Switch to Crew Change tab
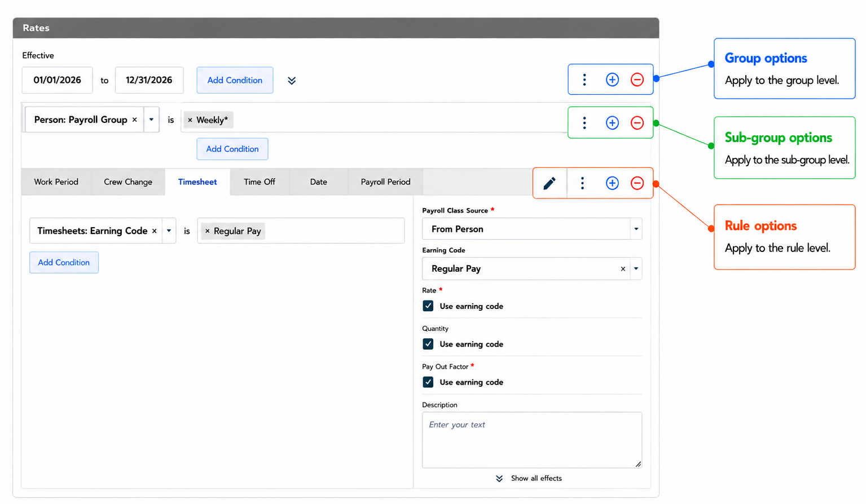The image size is (866, 504). pos(128,182)
